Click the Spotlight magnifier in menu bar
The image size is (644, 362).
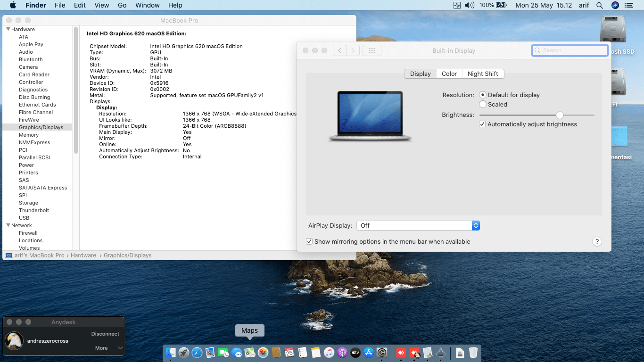point(600,5)
